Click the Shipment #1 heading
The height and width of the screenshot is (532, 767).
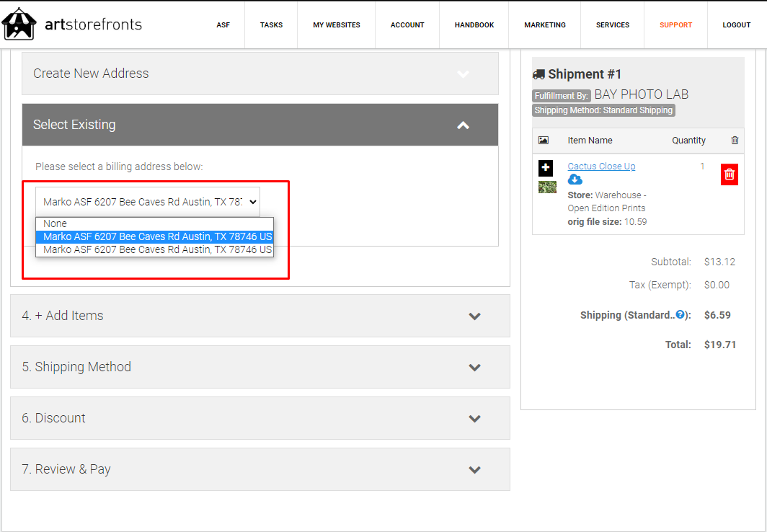(x=585, y=74)
